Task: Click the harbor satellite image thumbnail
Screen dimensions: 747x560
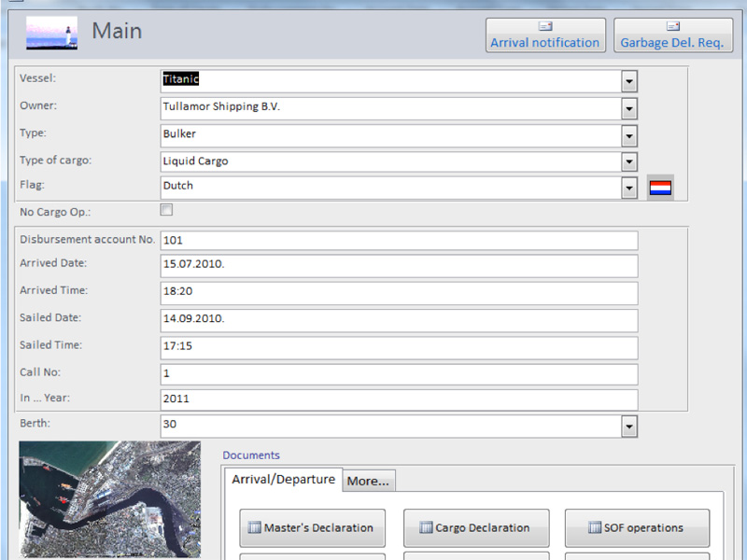Action: pyautogui.click(x=109, y=499)
